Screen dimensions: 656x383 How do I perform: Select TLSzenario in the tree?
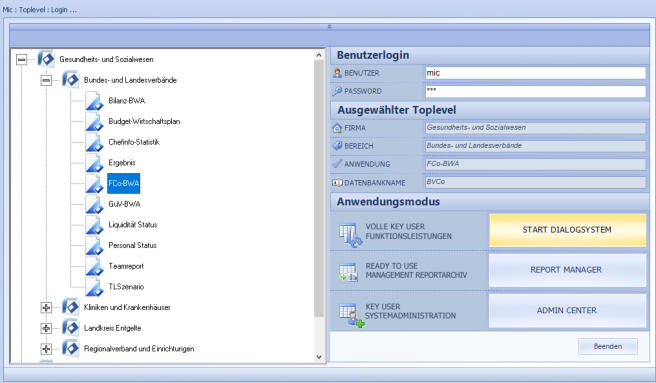click(x=126, y=287)
